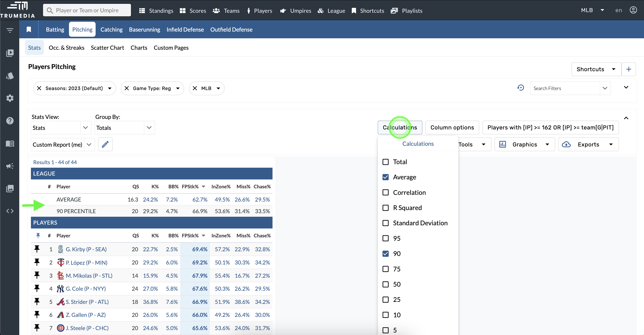Open the code embed sidebar icon
The height and width of the screenshot is (335, 644).
pyautogui.click(x=10, y=211)
